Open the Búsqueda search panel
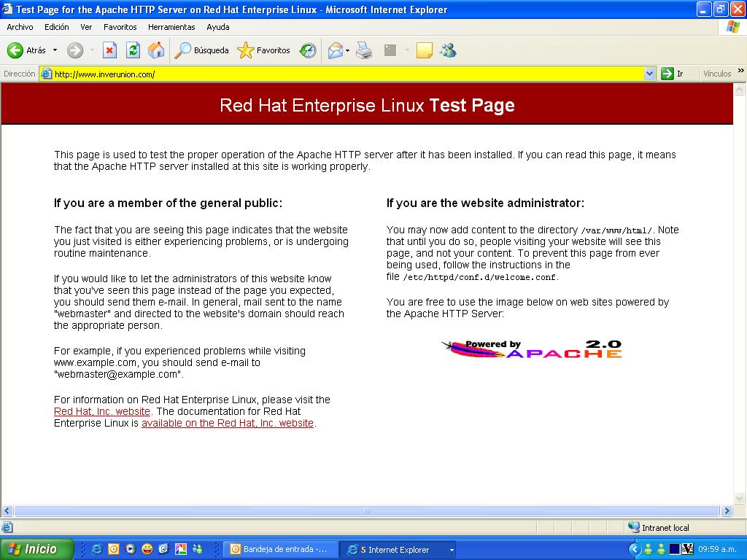Viewport: 747px width, 560px height. [x=201, y=50]
